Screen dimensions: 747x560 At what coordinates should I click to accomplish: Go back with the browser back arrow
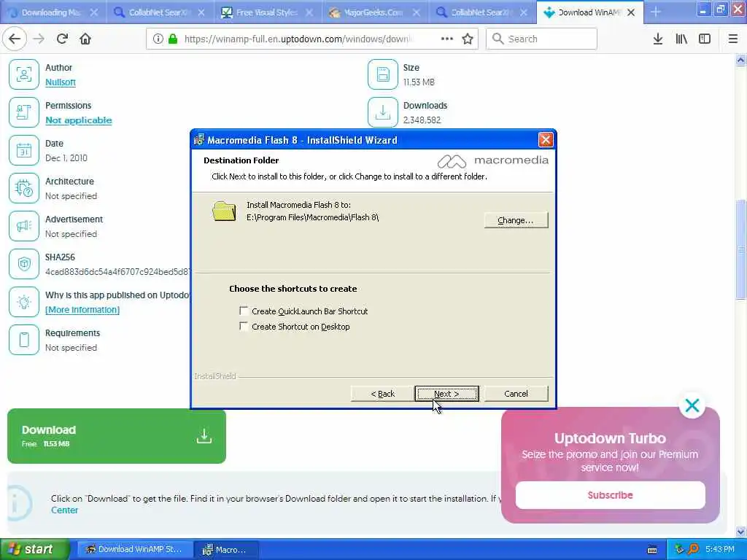coord(15,39)
